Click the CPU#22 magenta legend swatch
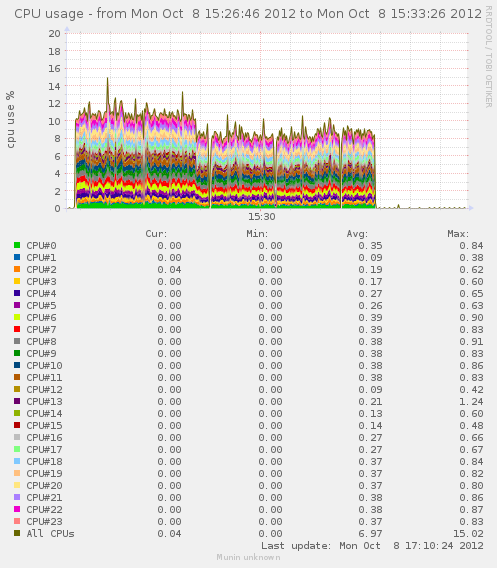This screenshot has width=497, height=568. coord(17,509)
